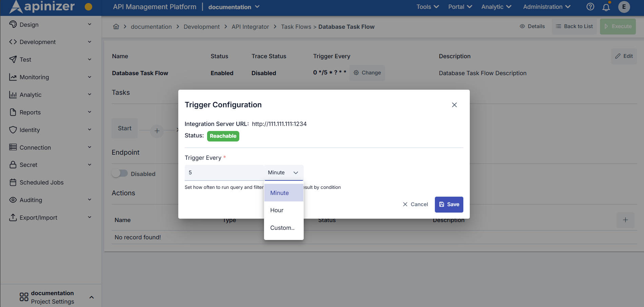Open the Apinizer home breadcrumb icon
644x307 pixels.
(116, 26)
